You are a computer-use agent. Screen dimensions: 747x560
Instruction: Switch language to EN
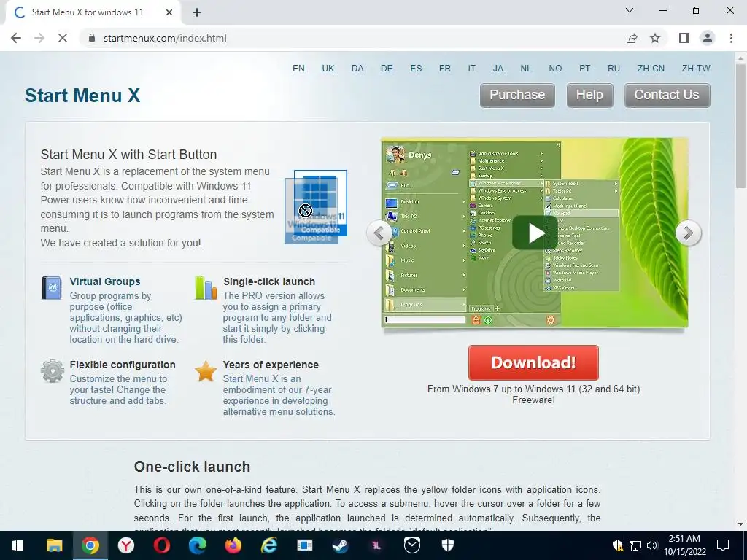(x=298, y=68)
